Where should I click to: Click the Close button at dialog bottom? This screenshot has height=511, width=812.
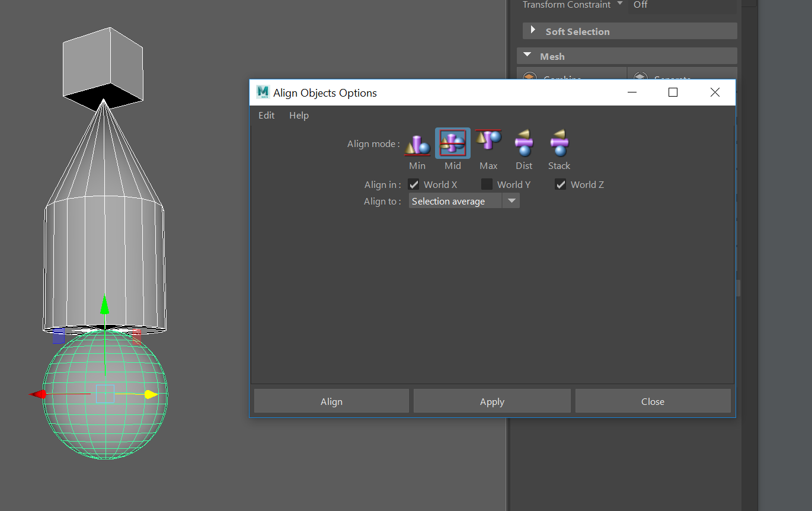point(653,401)
